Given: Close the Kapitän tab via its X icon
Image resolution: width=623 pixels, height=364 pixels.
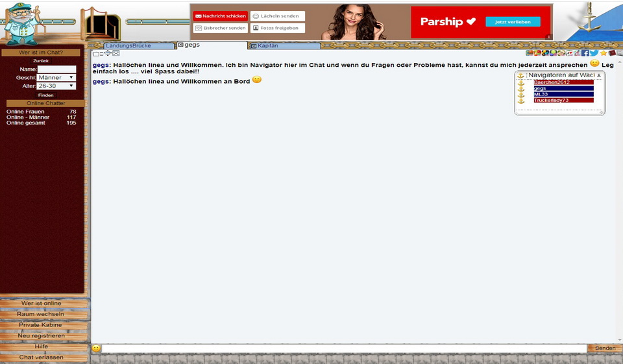Looking at the screenshot, I should coord(254,46).
